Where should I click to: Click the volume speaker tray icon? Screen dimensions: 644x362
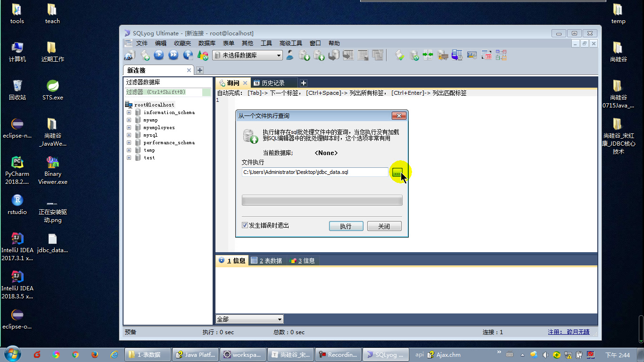coord(545,354)
